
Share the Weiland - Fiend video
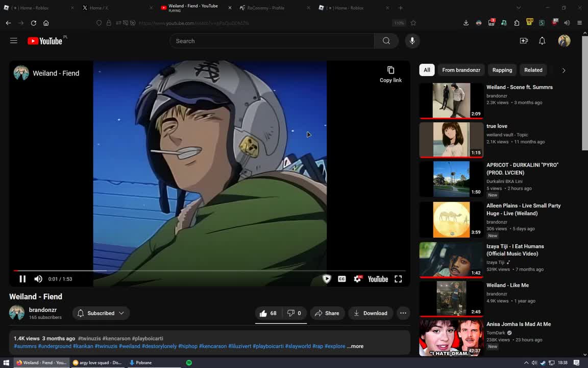click(327, 313)
